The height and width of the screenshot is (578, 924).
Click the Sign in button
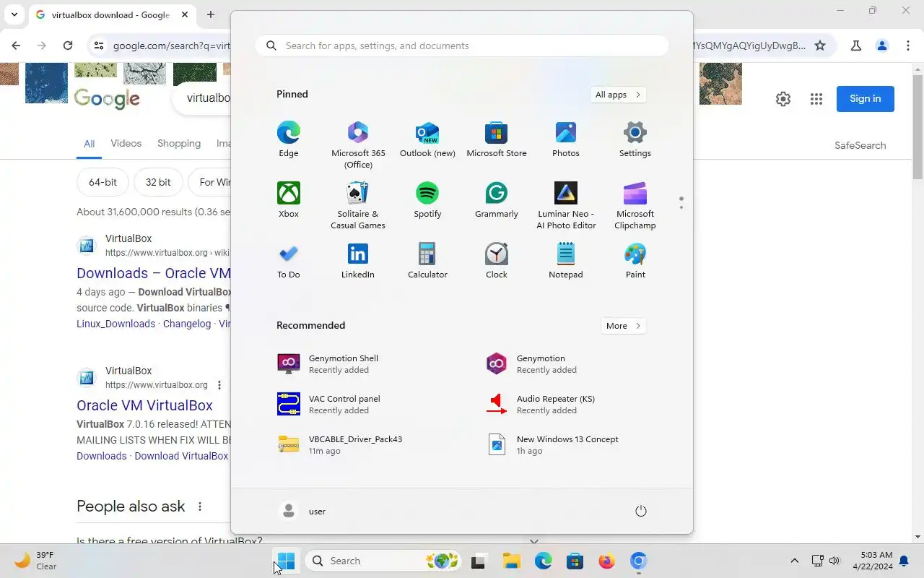866,99
